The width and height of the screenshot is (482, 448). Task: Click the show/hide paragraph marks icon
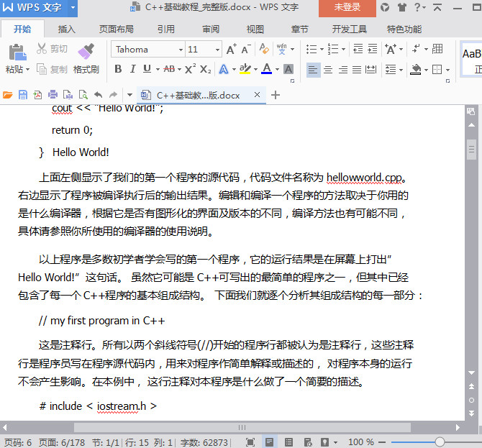tap(416, 49)
